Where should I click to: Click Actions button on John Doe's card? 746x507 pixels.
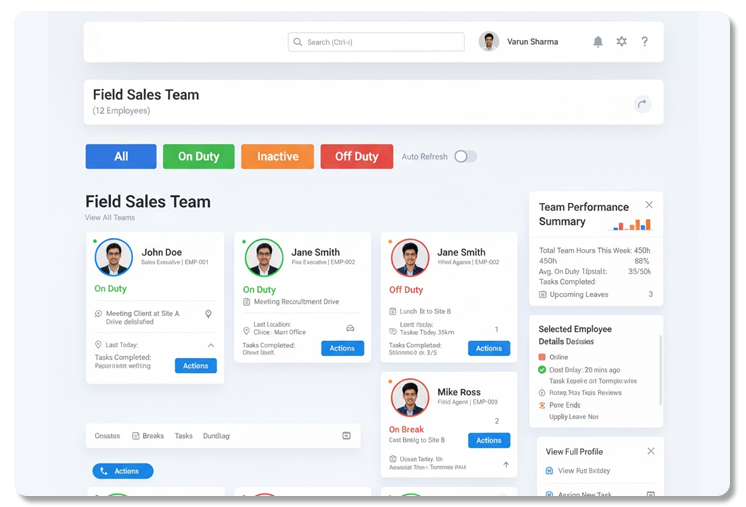click(195, 366)
